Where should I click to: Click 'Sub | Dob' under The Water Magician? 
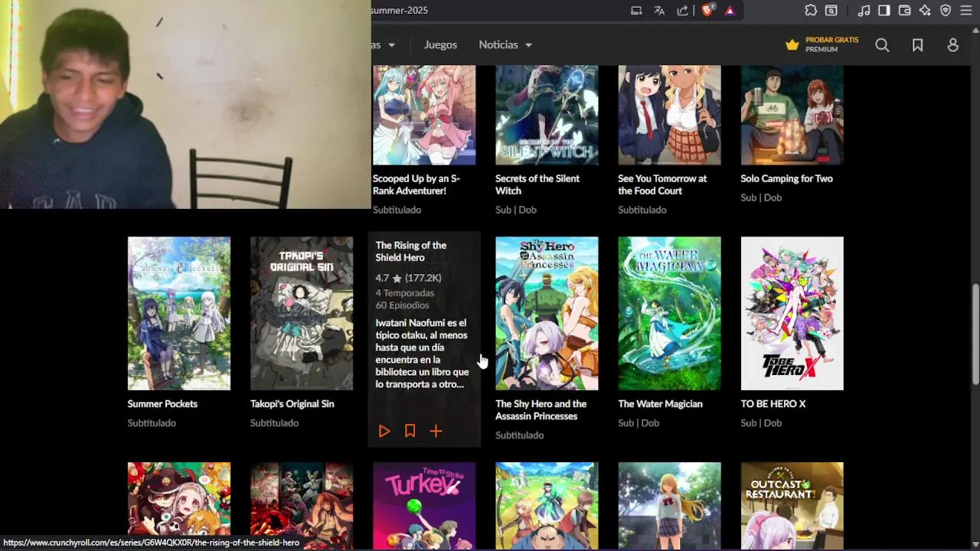[x=639, y=423]
